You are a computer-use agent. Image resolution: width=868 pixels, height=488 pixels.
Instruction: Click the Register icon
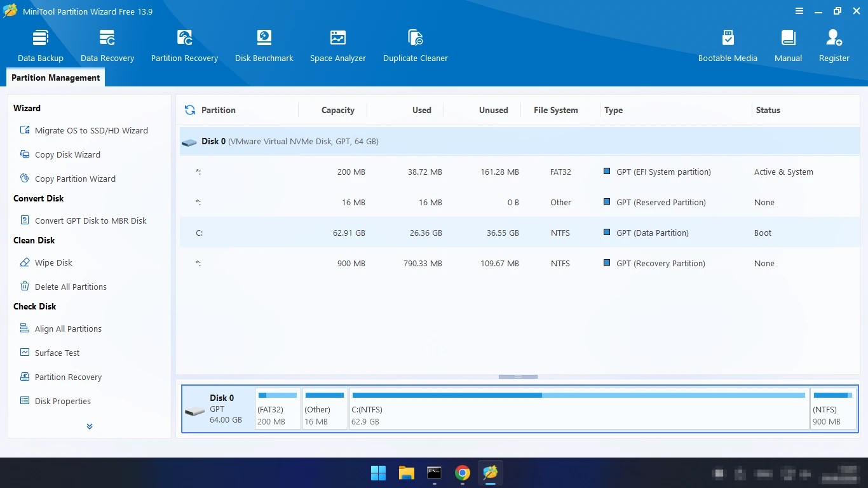point(834,38)
